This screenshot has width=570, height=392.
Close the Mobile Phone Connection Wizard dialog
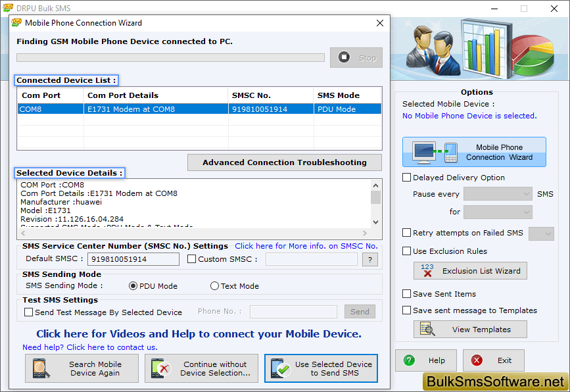[380, 23]
